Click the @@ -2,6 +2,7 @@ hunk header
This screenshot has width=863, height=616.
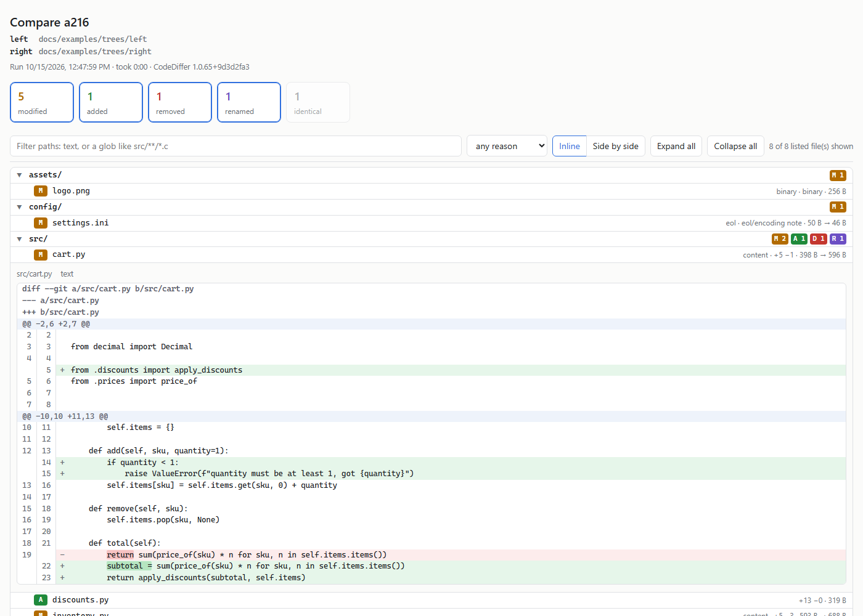click(x=431, y=324)
